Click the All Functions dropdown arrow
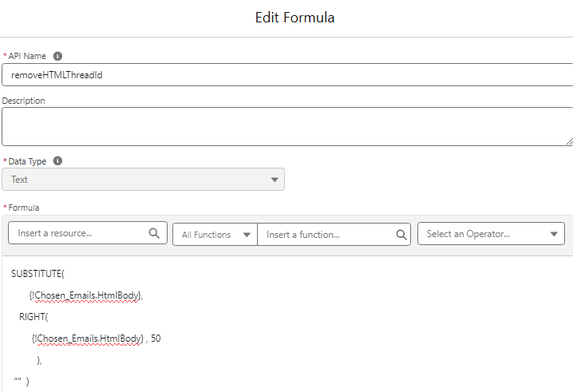Screen dimensions: 573x392 (247, 235)
